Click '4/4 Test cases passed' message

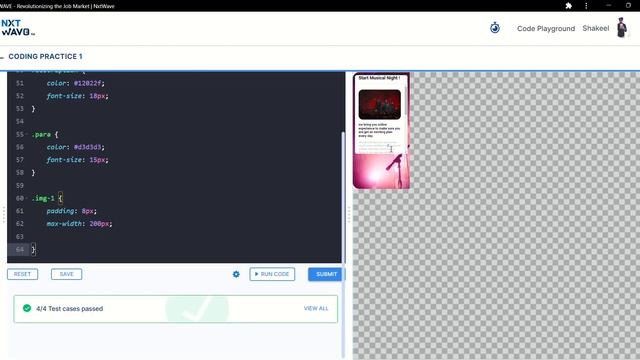coord(69,309)
